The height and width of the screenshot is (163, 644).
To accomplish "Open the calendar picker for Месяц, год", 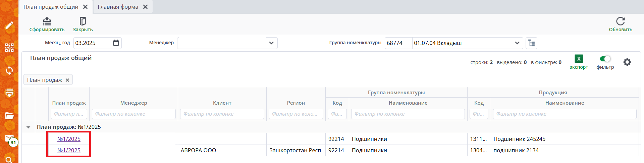I will 116,43.
